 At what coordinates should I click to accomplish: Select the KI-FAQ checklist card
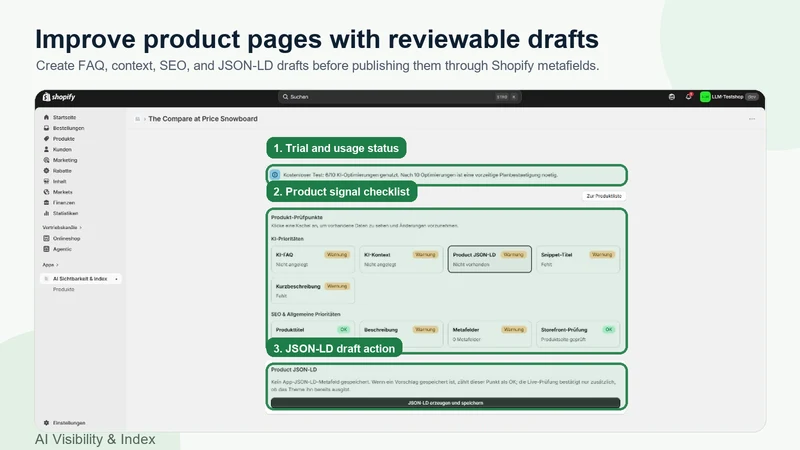pyautogui.click(x=313, y=259)
